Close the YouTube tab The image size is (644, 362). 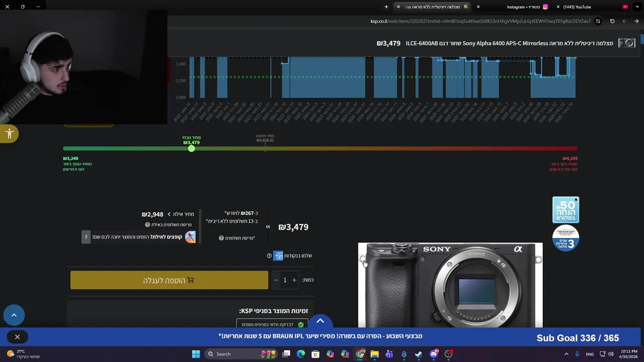pos(558,7)
